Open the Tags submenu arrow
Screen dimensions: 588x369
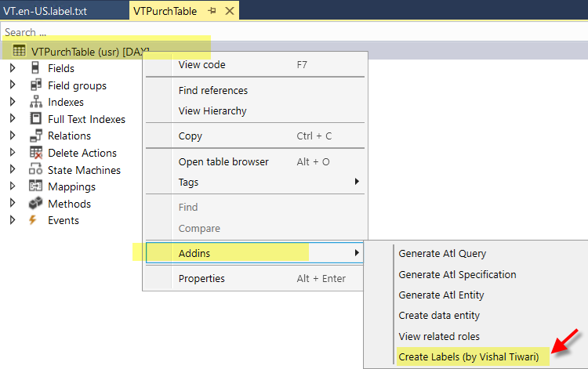[x=357, y=181]
